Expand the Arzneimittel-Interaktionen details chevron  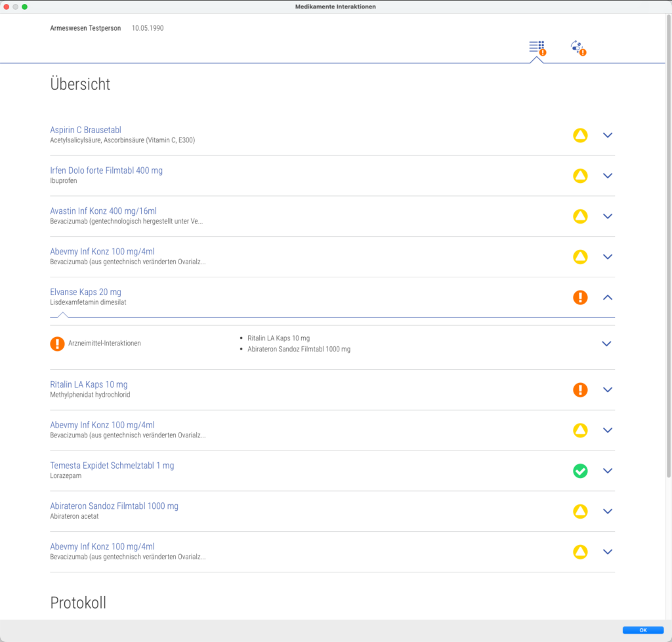click(x=606, y=344)
